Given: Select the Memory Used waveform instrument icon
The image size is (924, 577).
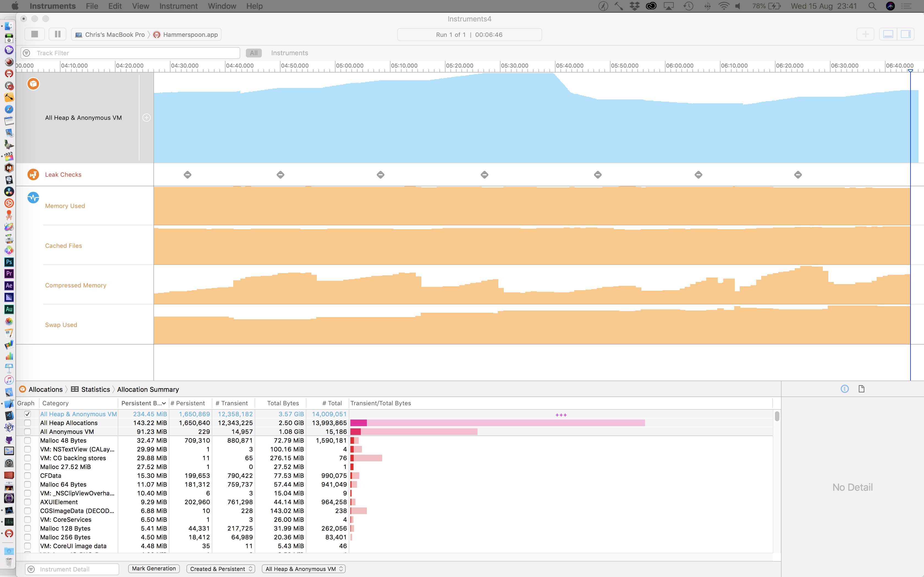Looking at the screenshot, I should [33, 198].
